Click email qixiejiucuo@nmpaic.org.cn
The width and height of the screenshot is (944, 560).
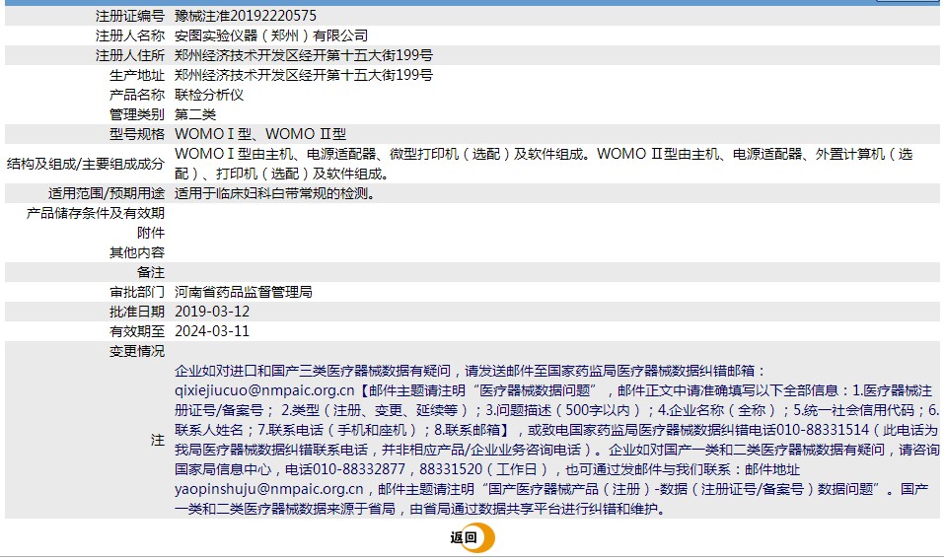[x=264, y=391]
